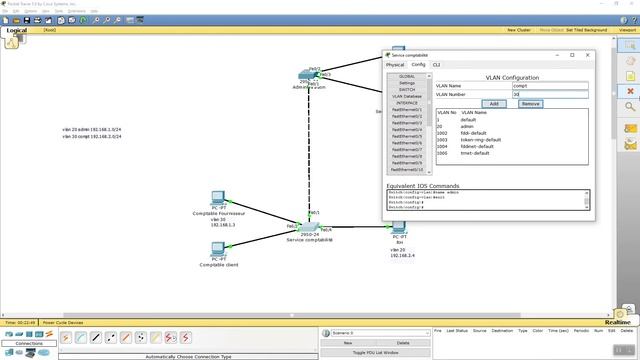Switch to Realtime mode tab
This screenshot has height=360, width=640.
[618, 322]
